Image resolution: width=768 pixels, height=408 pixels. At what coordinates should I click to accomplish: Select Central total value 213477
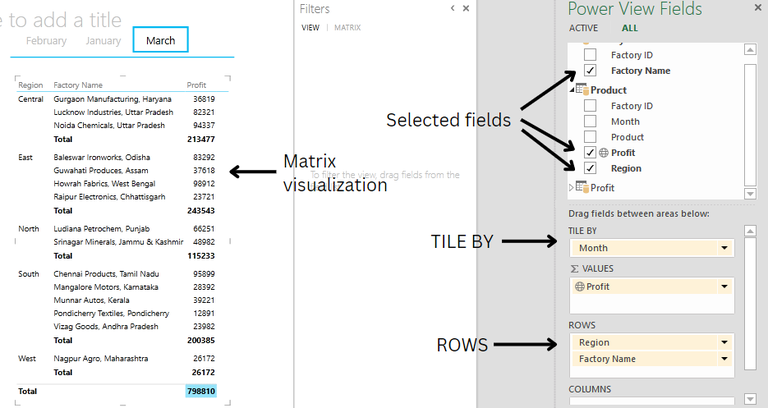click(201, 139)
